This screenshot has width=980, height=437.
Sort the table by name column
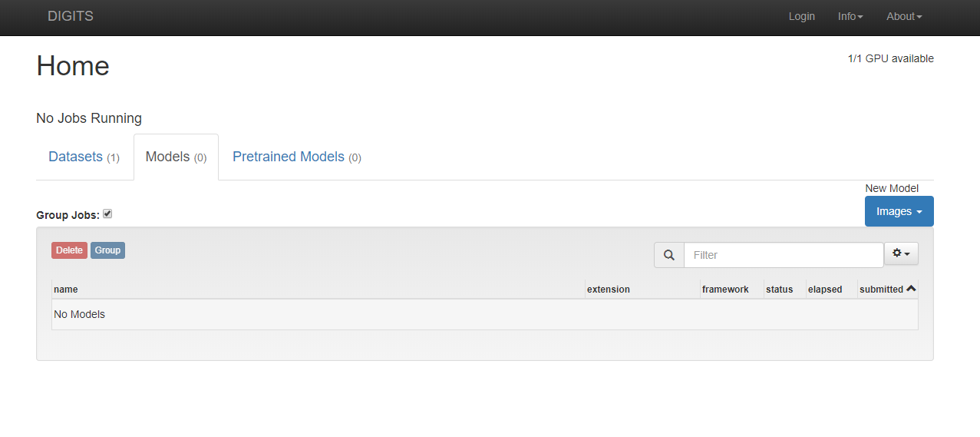[66, 290]
